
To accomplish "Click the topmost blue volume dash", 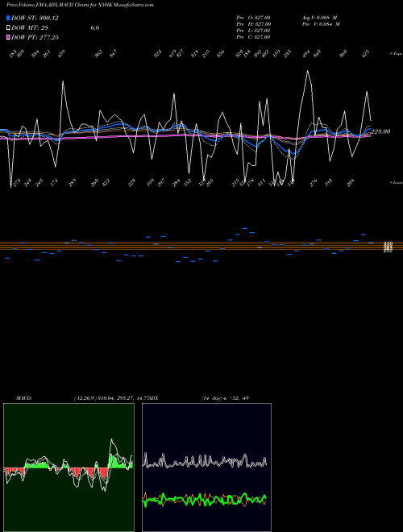I will pyautogui.click(x=244, y=229).
